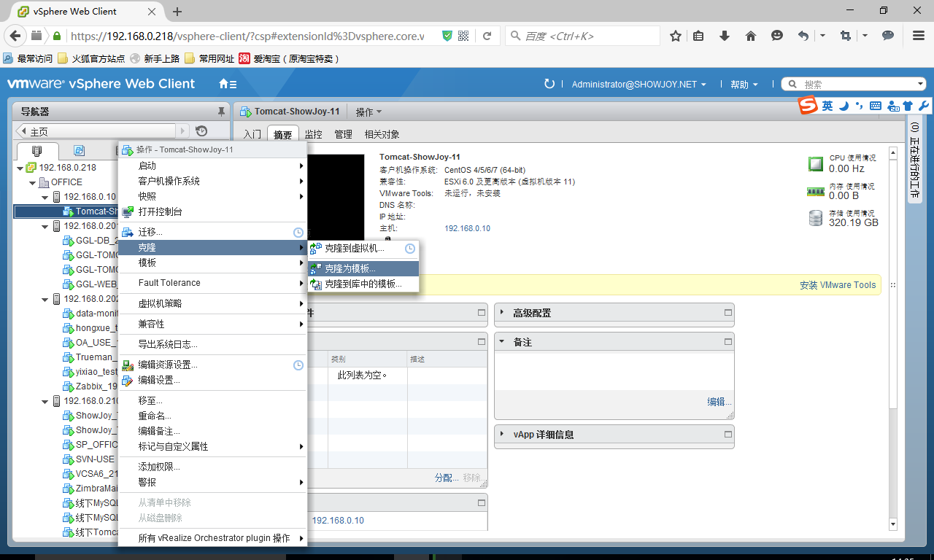Switch to Hosts and Clusters inventory tab
Viewport: 934px width, 560px height.
point(36,150)
